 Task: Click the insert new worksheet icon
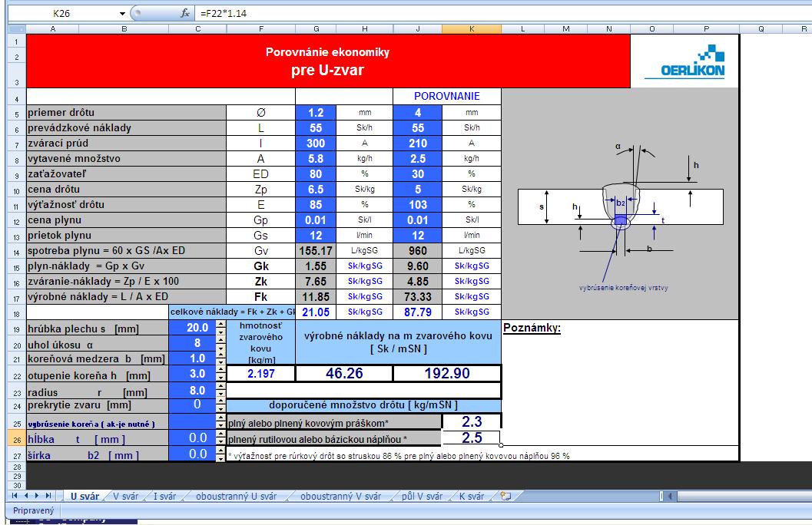(505, 497)
